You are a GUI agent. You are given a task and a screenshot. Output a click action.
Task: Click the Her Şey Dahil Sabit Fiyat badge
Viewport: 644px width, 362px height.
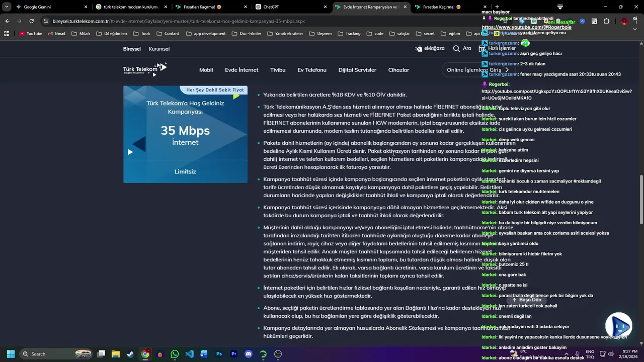coord(215,90)
